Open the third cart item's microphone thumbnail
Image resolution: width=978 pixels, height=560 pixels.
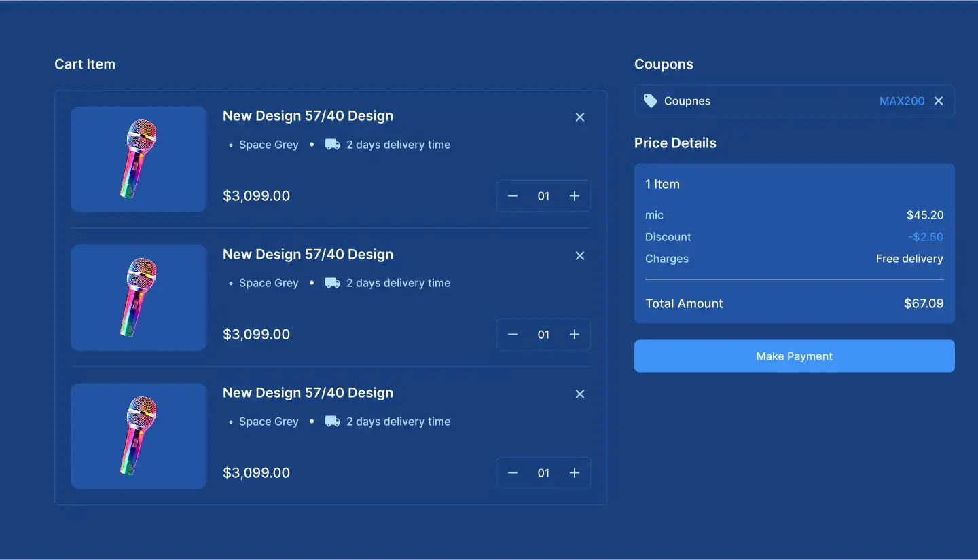coord(139,436)
